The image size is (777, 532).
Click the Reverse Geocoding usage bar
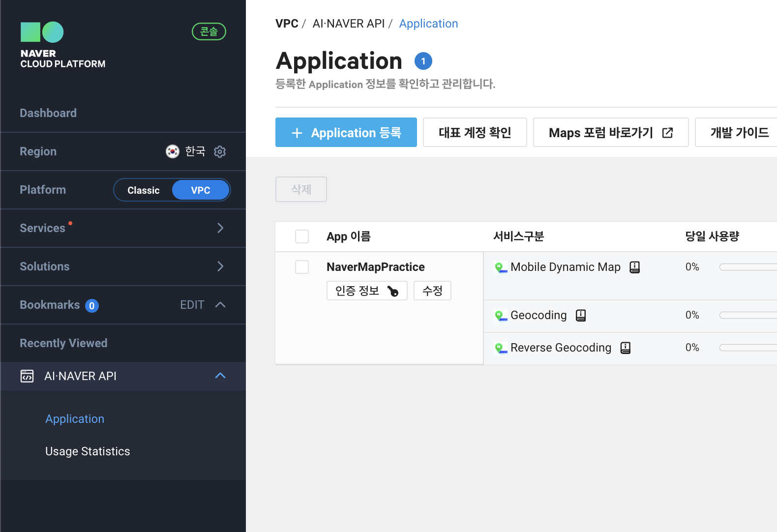click(748, 348)
